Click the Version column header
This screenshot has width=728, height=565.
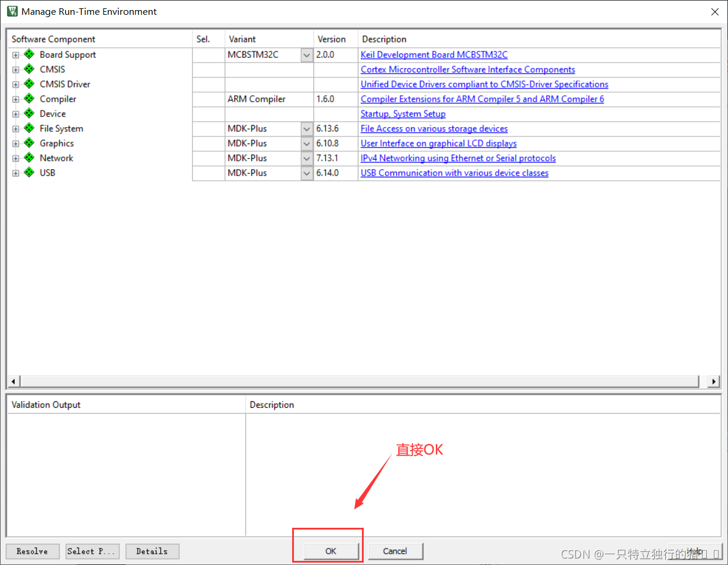tap(336, 39)
